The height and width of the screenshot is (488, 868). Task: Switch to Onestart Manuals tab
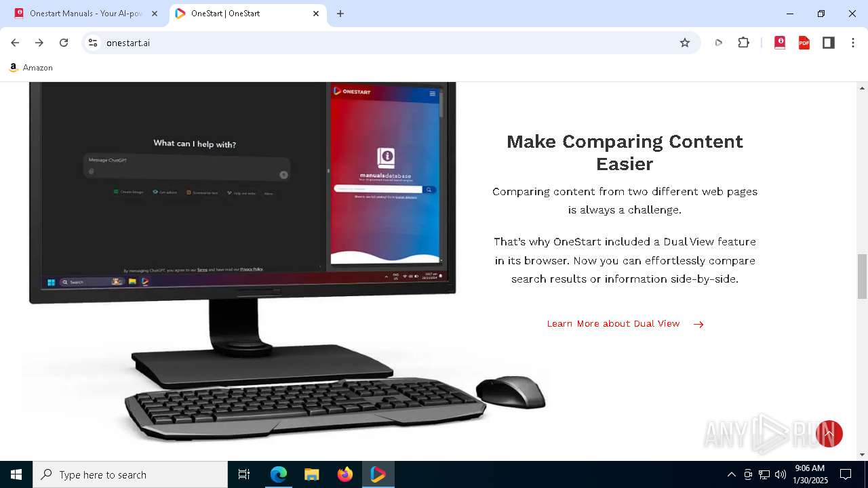(85, 14)
